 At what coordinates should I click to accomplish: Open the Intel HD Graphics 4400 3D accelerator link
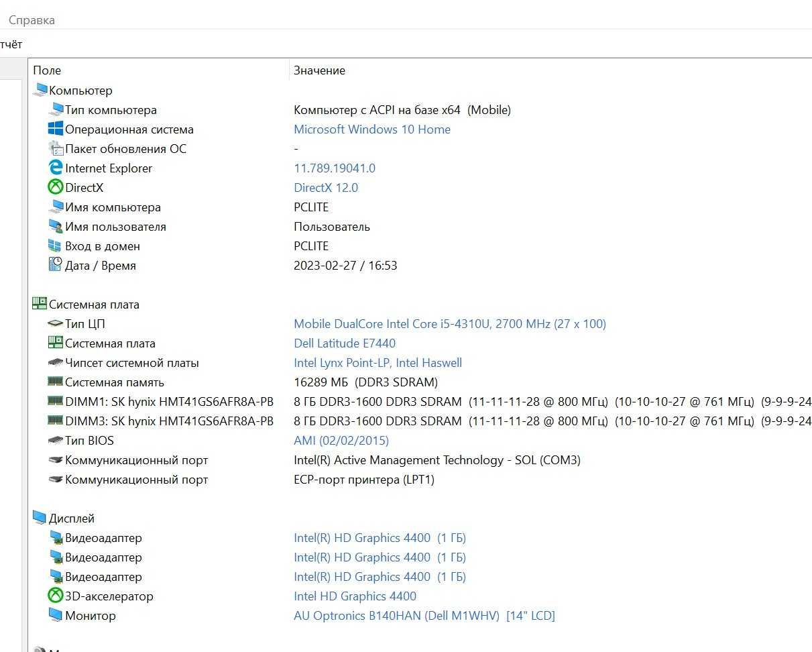point(355,596)
